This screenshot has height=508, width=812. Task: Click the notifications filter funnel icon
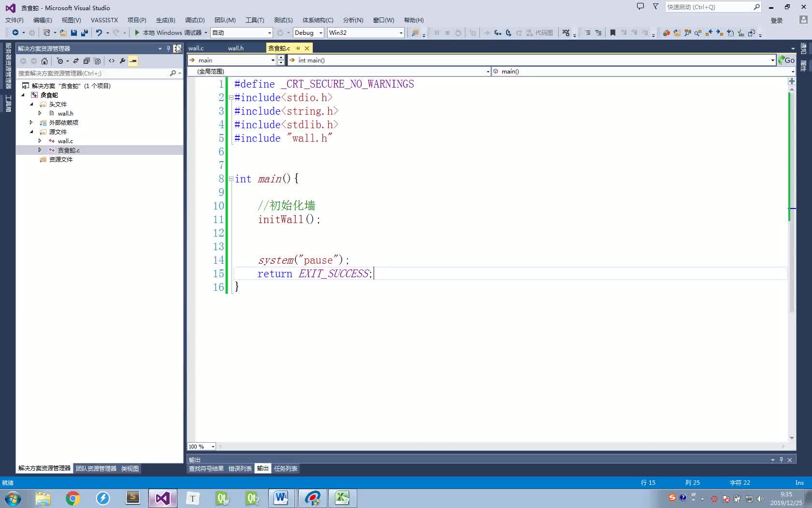(x=656, y=7)
